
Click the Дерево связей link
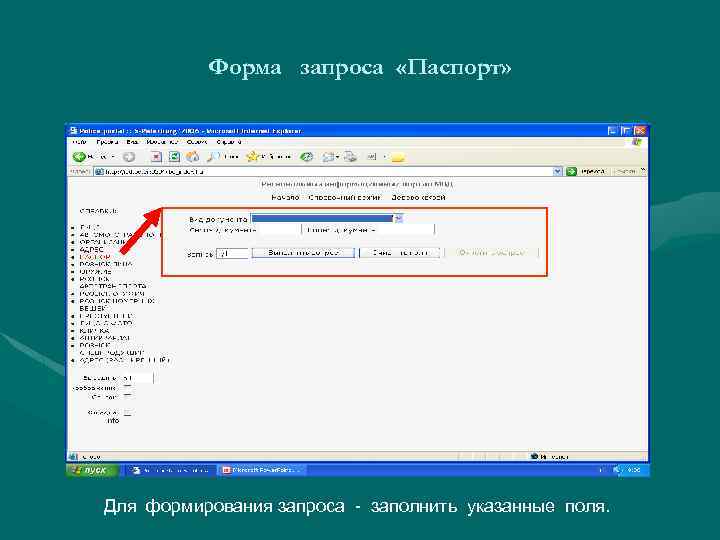[418, 197]
